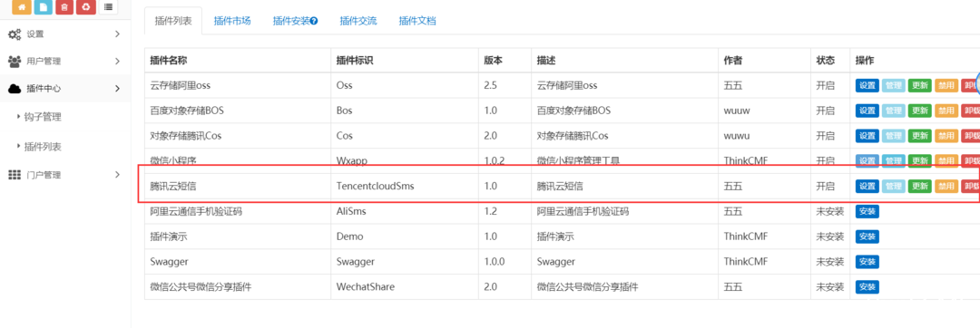Click the 设置 sidebar menu label
The image size is (980, 328).
(x=35, y=34)
